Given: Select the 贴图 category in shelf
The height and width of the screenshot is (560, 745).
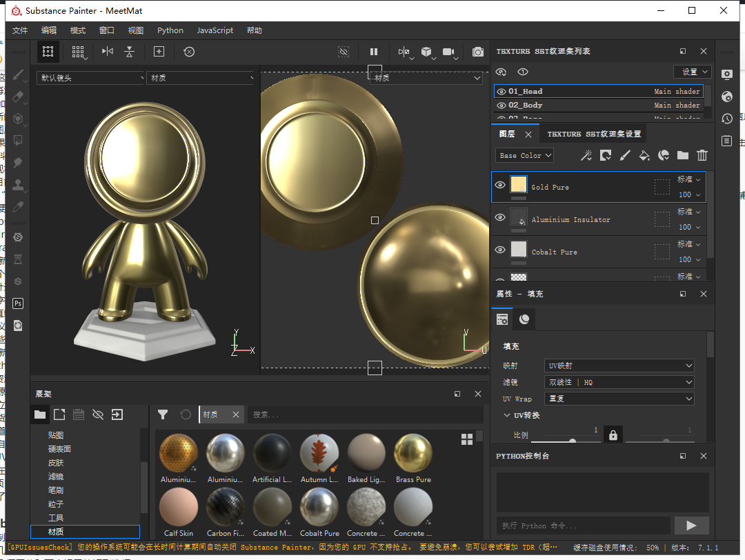Looking at the screenshot, I should (x=56, y=435).
